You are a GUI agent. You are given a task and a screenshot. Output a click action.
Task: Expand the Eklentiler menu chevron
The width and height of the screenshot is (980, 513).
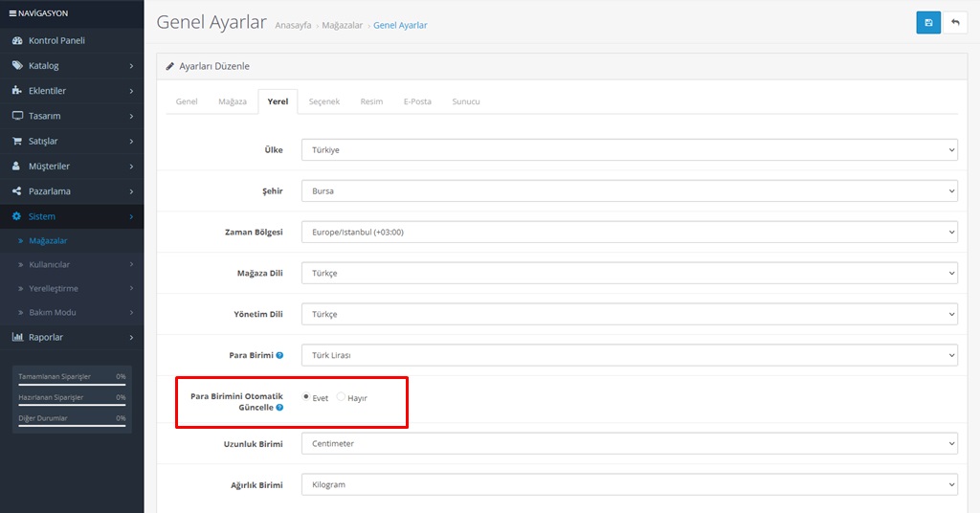131,91
